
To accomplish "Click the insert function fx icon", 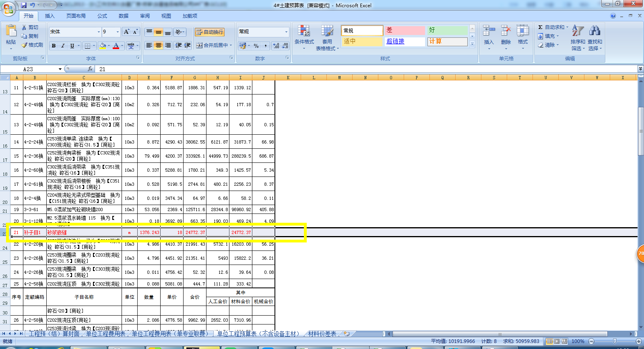I will click(x=90, y=69).
